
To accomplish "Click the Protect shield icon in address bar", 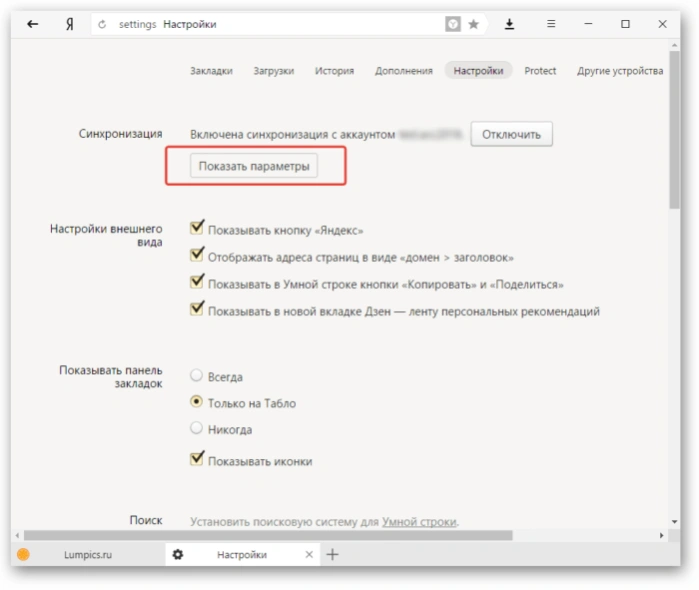I will tap(452, 24).
